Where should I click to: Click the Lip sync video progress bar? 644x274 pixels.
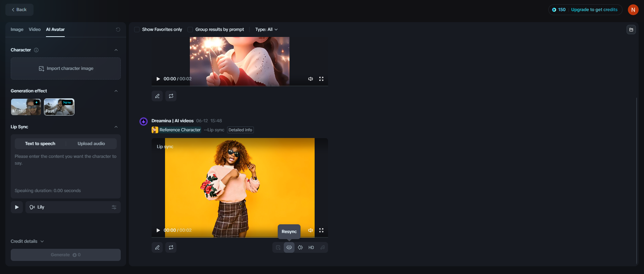240,237
